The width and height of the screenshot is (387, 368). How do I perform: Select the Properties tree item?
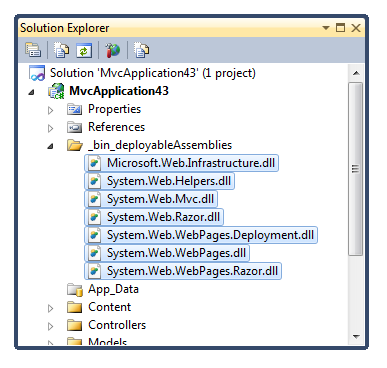coord(114,109)
